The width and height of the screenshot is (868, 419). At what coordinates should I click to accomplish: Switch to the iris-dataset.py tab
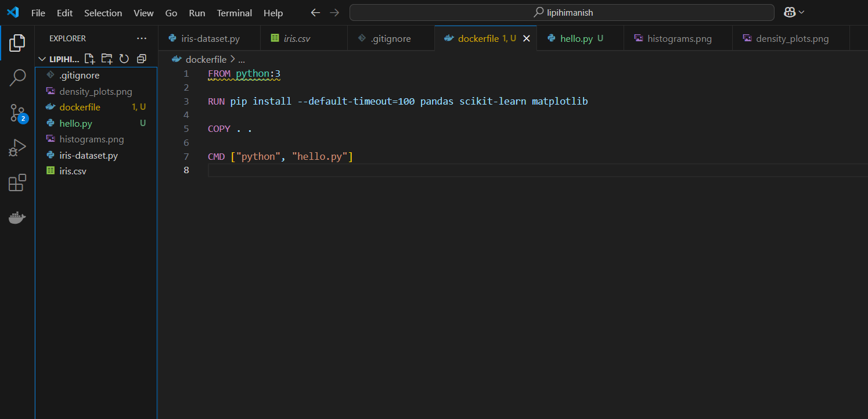point(209,38)
